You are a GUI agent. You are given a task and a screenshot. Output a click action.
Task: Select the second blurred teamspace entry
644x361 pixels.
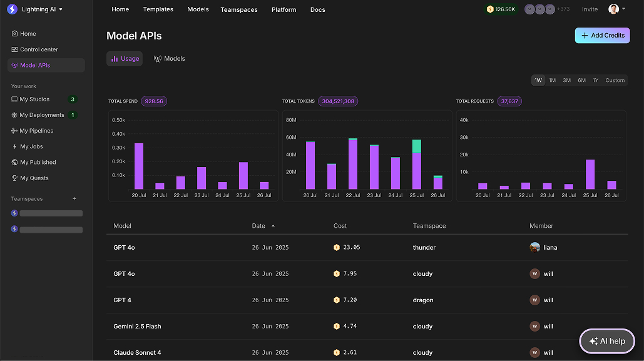tap(47, 229)
